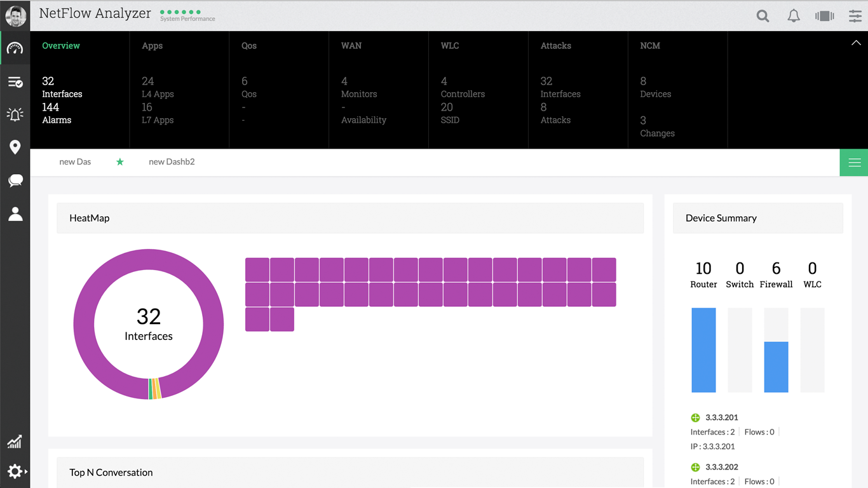
Task: Open the sliders settings icon in header
Action: [855, 16]
